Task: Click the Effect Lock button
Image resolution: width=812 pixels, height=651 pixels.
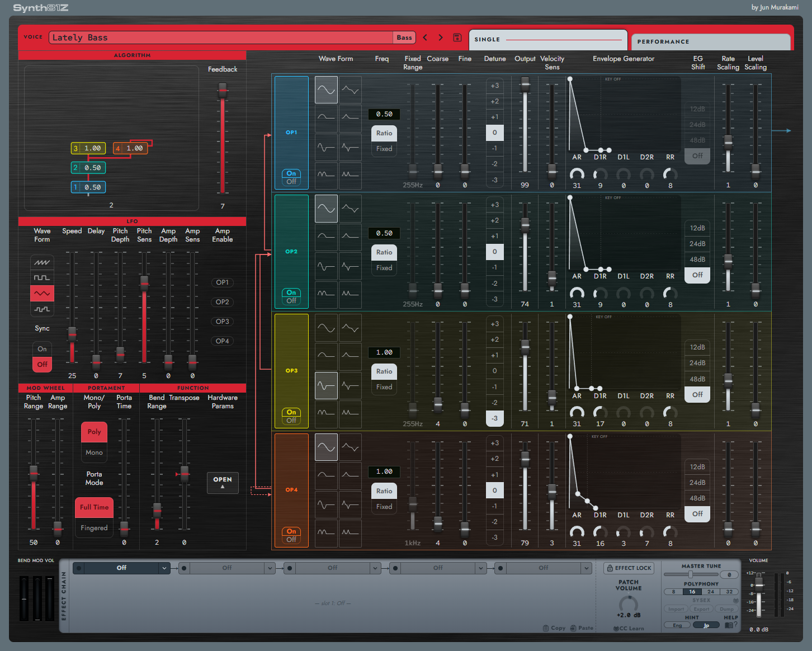Action: click(x=629, y=568)
